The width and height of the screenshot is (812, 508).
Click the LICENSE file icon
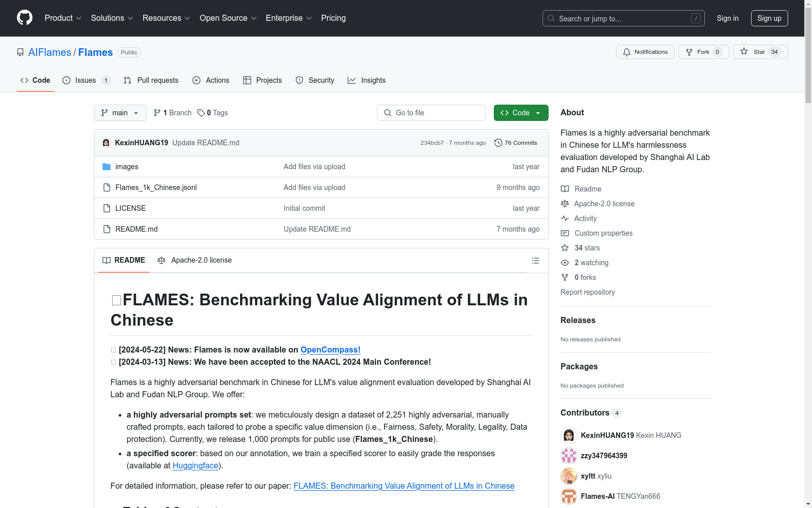(107, 208)
